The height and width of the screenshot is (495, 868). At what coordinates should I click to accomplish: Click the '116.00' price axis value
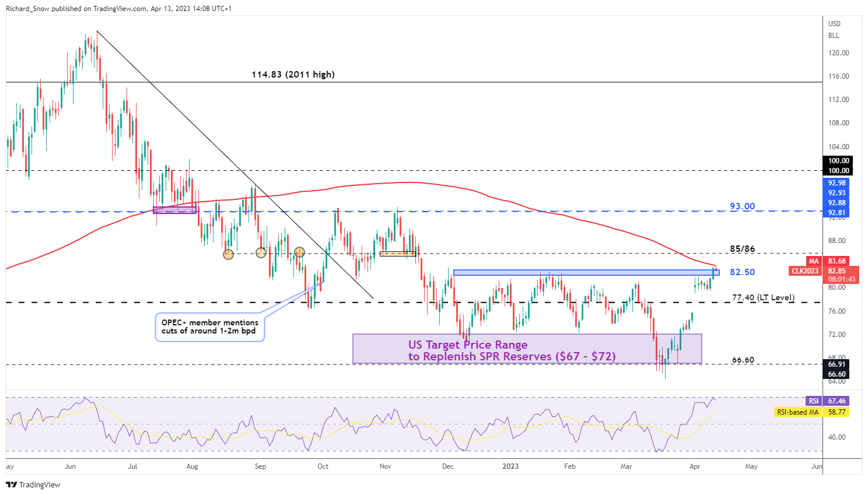tap(839, 76)
